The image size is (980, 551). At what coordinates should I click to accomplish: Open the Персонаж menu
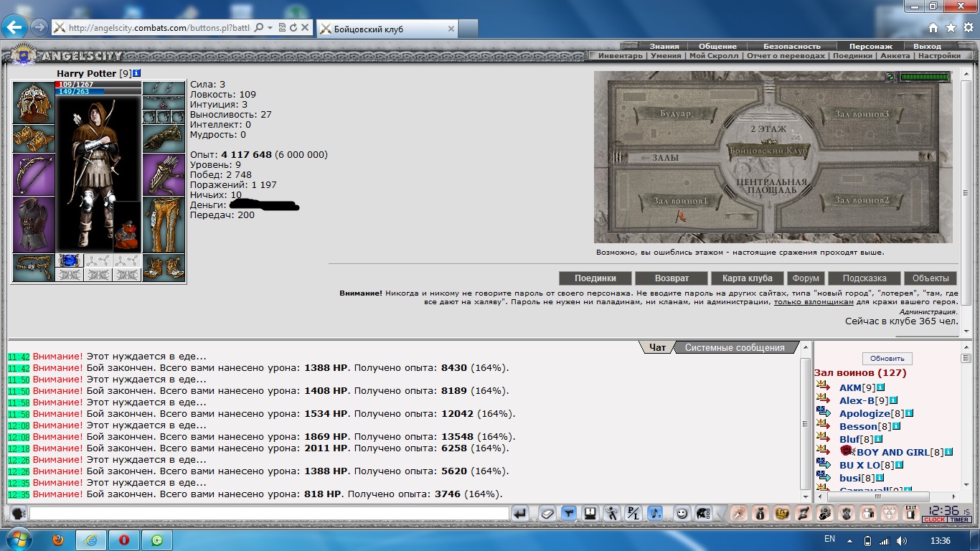pos(871,46)
